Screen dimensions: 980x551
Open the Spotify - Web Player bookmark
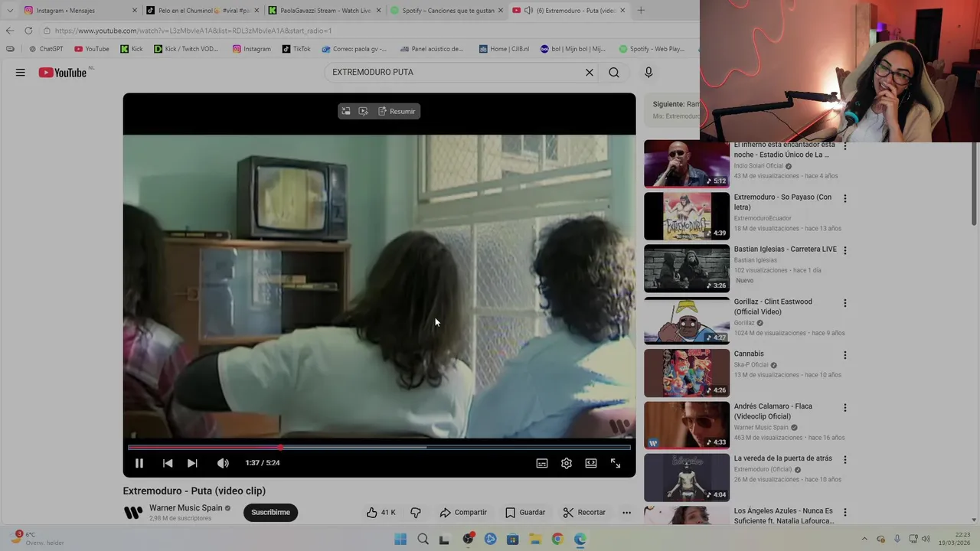tap(652, 49)
